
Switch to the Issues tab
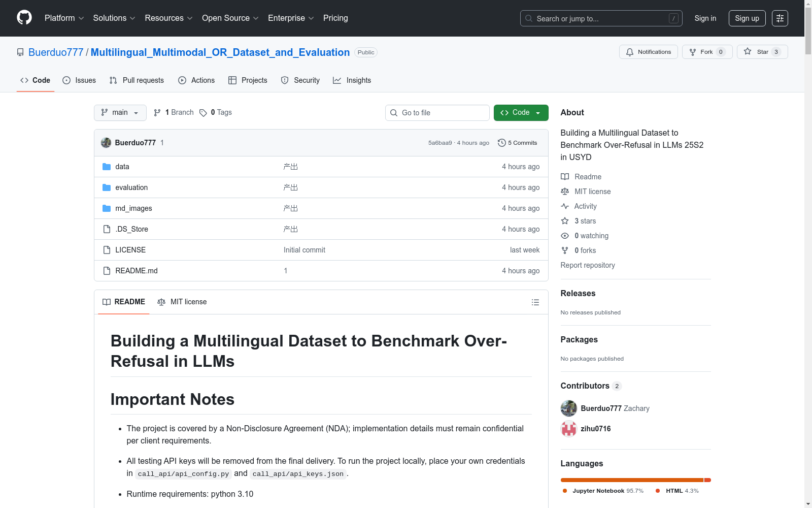[x=79, y=80]
